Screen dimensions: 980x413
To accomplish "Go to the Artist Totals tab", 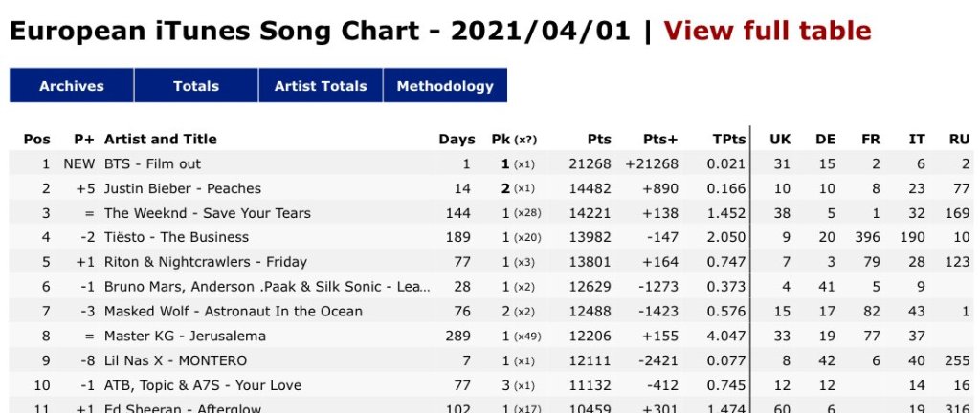I will [x=321, y=86].
